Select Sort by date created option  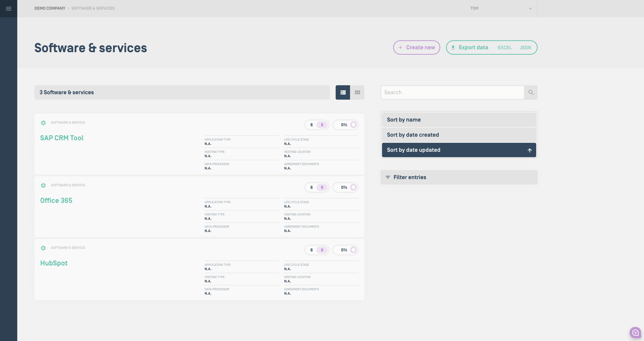tap(459, 135)
